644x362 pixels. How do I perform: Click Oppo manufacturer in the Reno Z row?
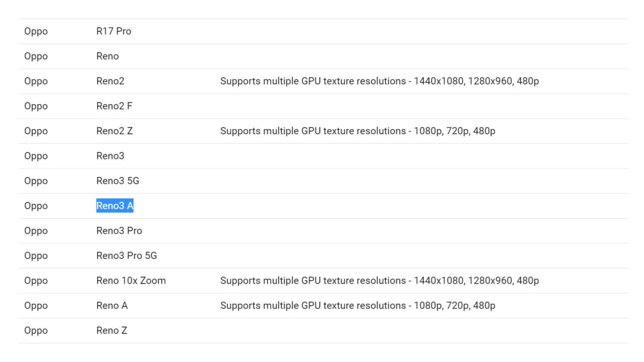pos(36,330)
